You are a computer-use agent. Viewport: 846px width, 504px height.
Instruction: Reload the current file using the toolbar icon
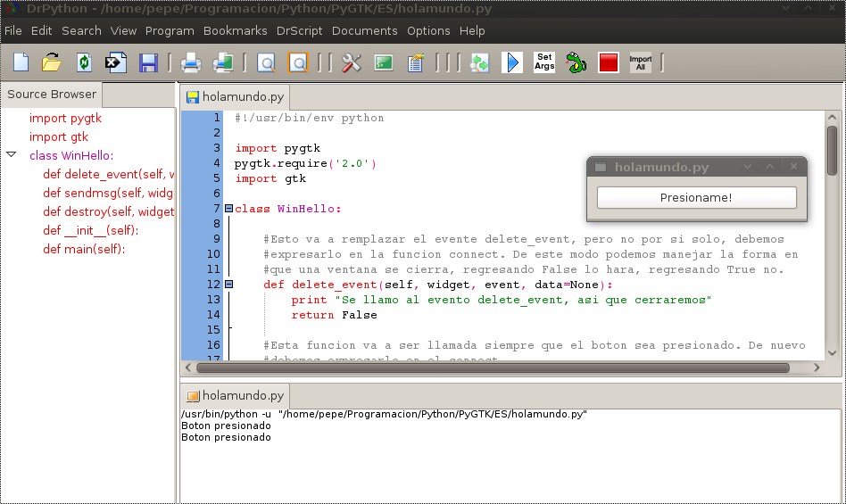[x=84, y=62]
